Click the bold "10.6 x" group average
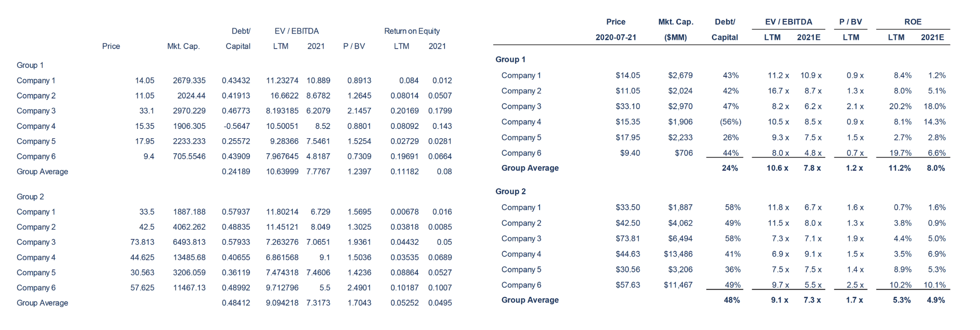This screenshot has height=330, width=980. click(777, 168)
